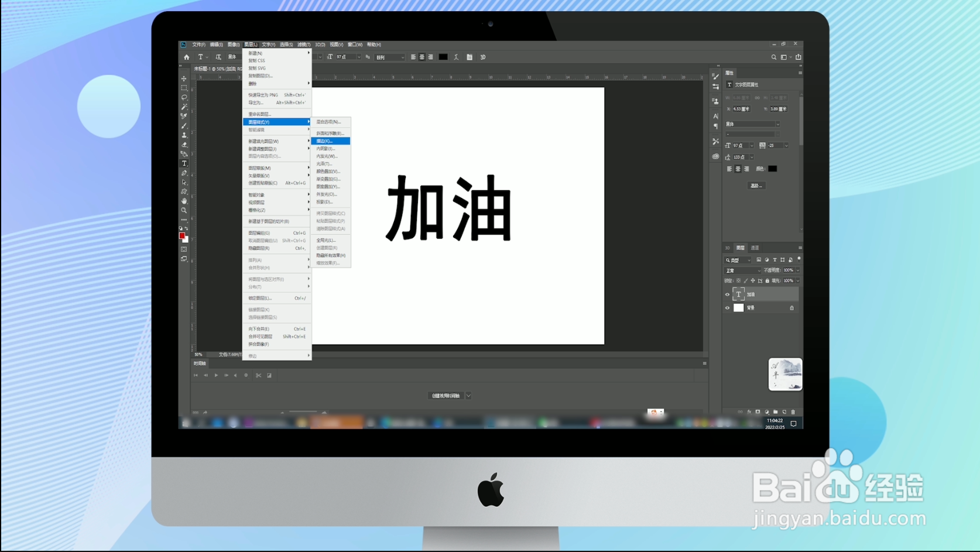
Task: Click the black color swatch in options bar
Action: pyautogui.click(x=442, y=57)
